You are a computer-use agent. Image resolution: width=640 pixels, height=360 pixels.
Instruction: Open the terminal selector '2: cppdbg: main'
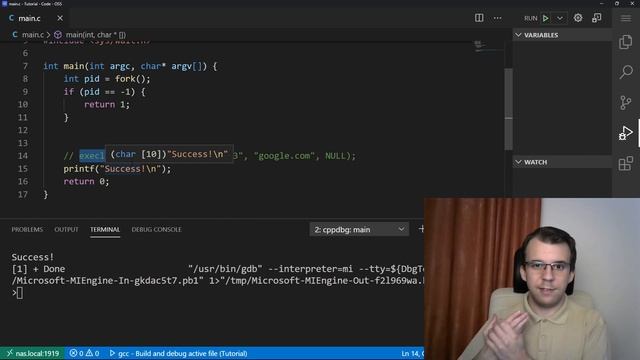pos(359,229)
